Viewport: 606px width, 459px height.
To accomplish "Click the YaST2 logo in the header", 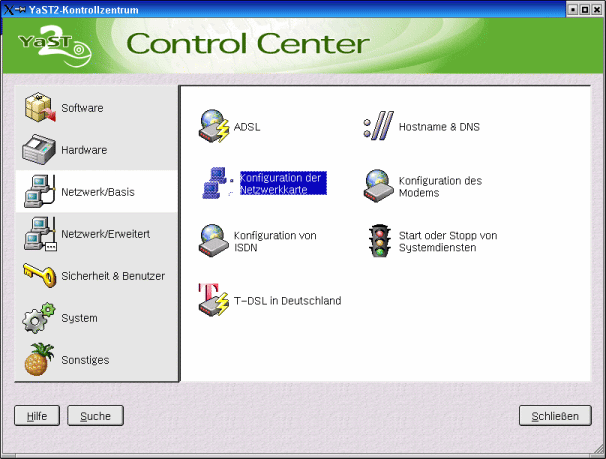I will click(54, 46).
